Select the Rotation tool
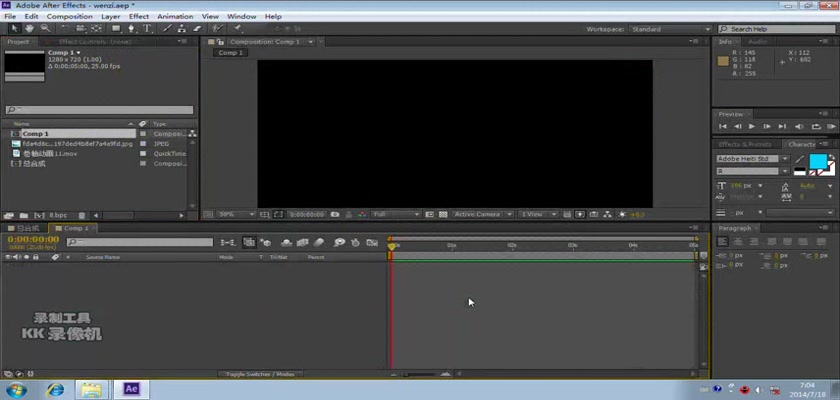 (65, 28)
